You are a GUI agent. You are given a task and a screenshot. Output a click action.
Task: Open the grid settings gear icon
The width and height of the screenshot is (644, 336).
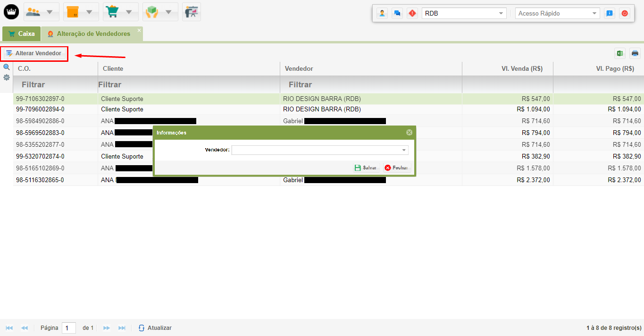tap(7, 77)
